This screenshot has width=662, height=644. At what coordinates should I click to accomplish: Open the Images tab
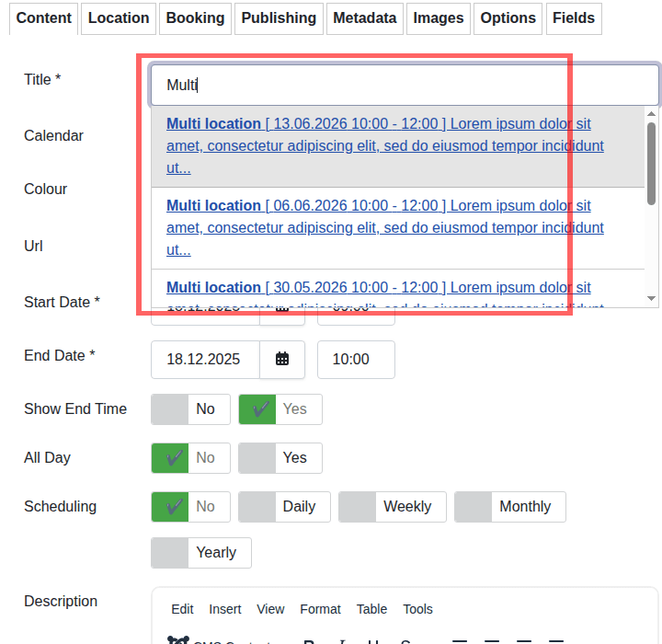pos(438,18)
